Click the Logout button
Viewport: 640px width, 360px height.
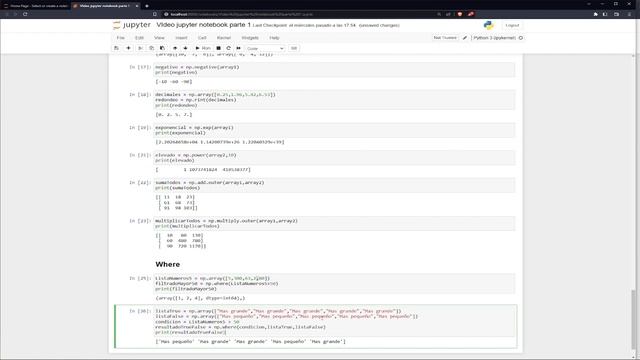click(x=512, y=25)
